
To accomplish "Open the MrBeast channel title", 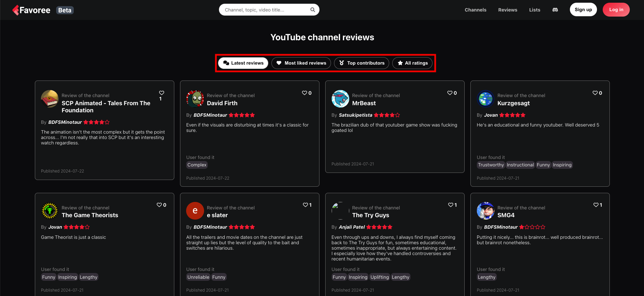I will tap(364, 103).
